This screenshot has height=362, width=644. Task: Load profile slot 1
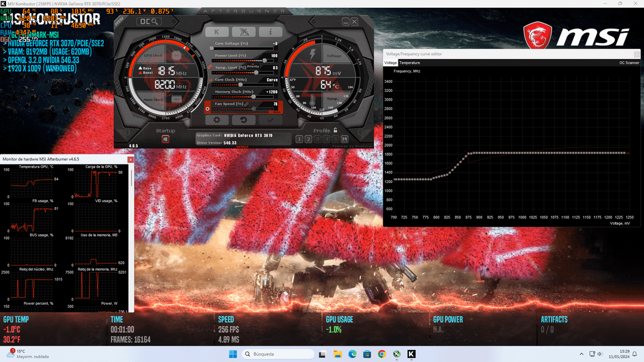point(299,140)
